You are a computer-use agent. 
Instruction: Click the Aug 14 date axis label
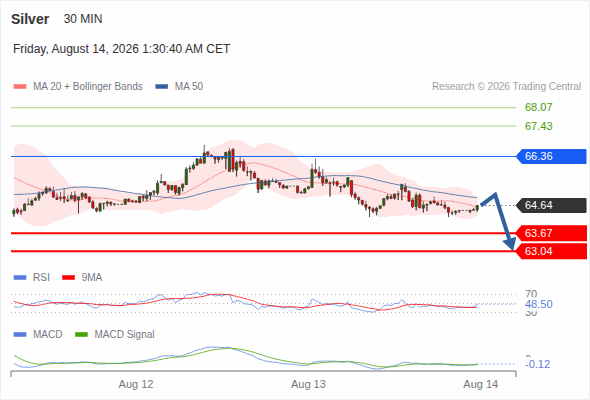click(x=481, y=384)
